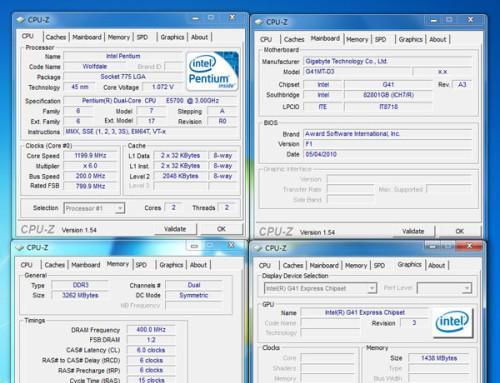Click memory Type value DDR3
Viewport: 500px width, 383px height.
80,285
